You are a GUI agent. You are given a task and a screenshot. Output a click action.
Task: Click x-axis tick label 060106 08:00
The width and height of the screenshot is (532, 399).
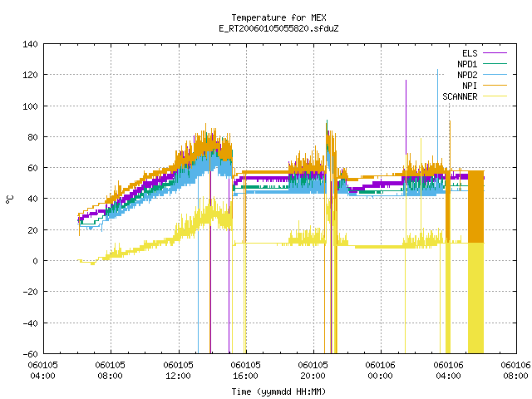pos(515,371)
